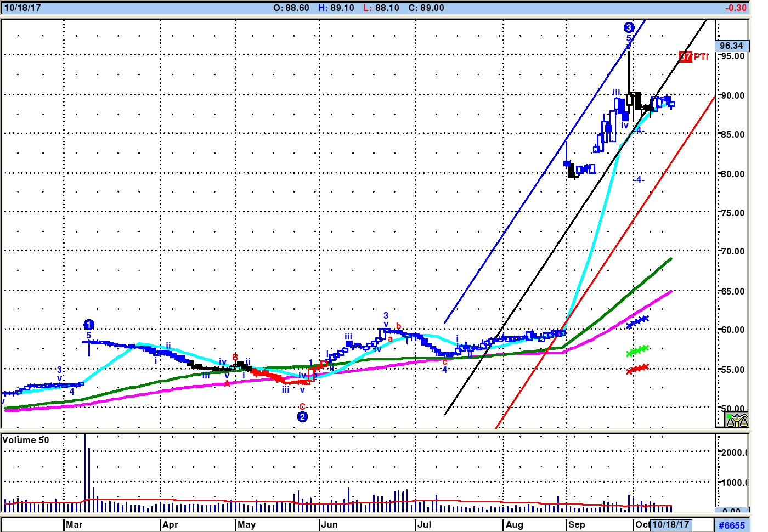The width and height of the screenshot is (768, 532).
Task: Click the Mar label on the time axis
Action: tap(74, 524)
